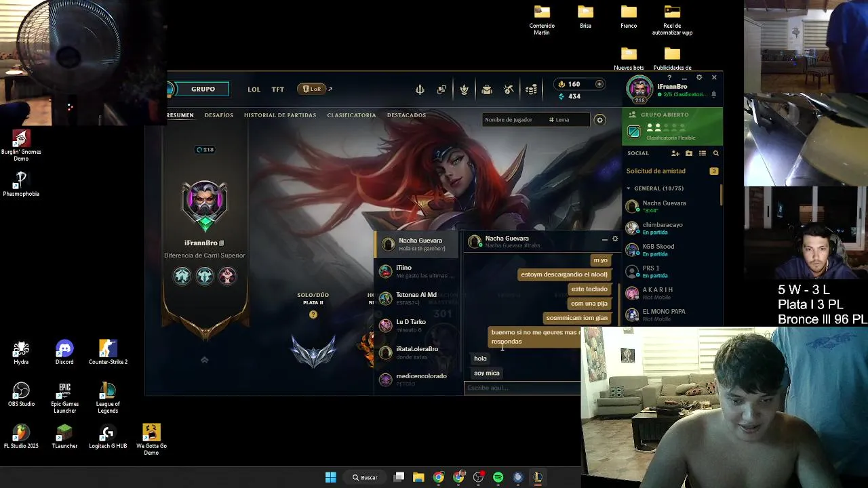The image size is (868, 488).
Task: Open Counter-Strike 2 desktop shortcut
Action: [x=108, y=353]
